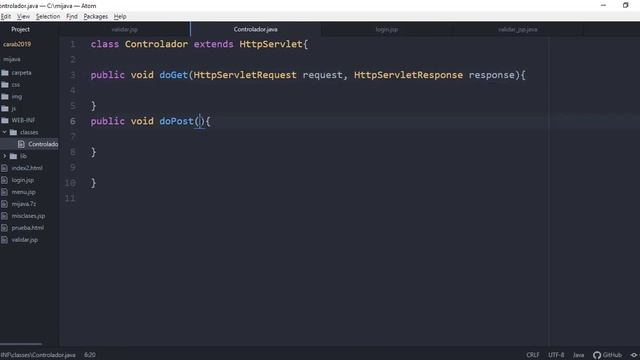Change Java grammar selector in status bar

coord(578,355)
